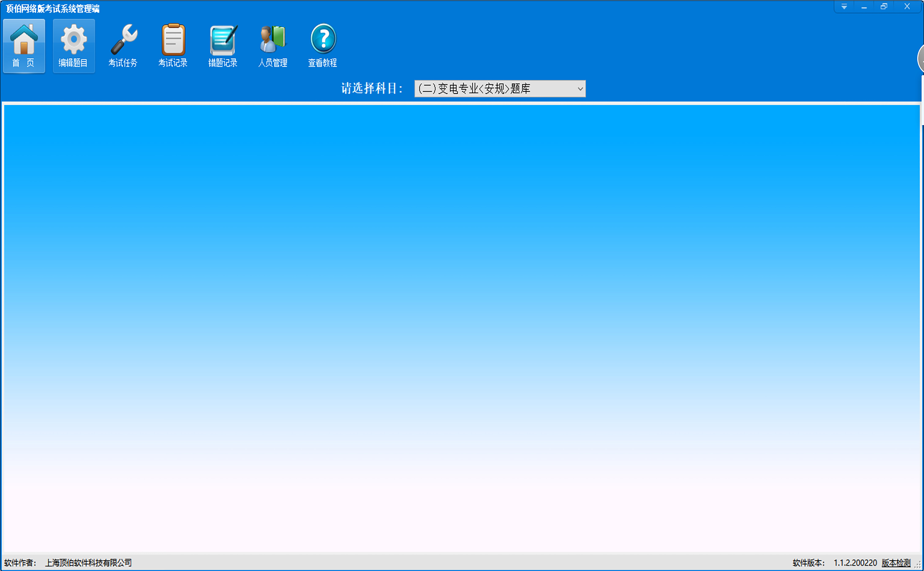Image resolution: width=924 pixels, height=571 pixels.
Task: Minimize the exam system window
Action: tap(864, 7)
